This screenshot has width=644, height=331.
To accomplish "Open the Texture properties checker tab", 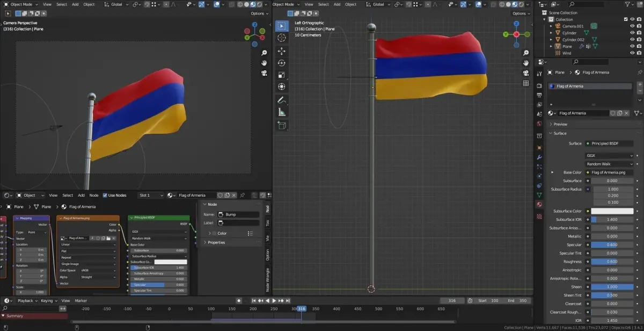I will click(539, 216).
